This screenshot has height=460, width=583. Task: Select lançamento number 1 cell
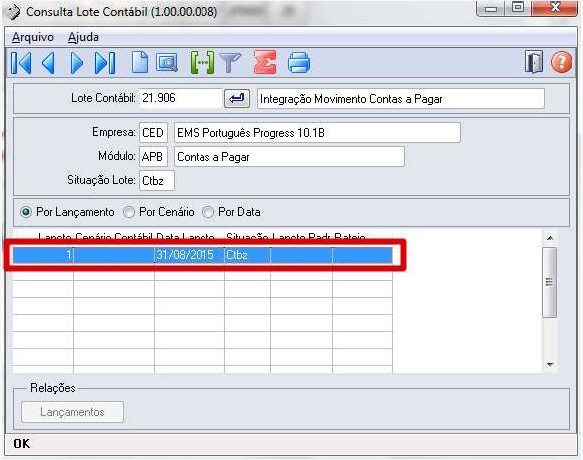click(x=43, y=255)
